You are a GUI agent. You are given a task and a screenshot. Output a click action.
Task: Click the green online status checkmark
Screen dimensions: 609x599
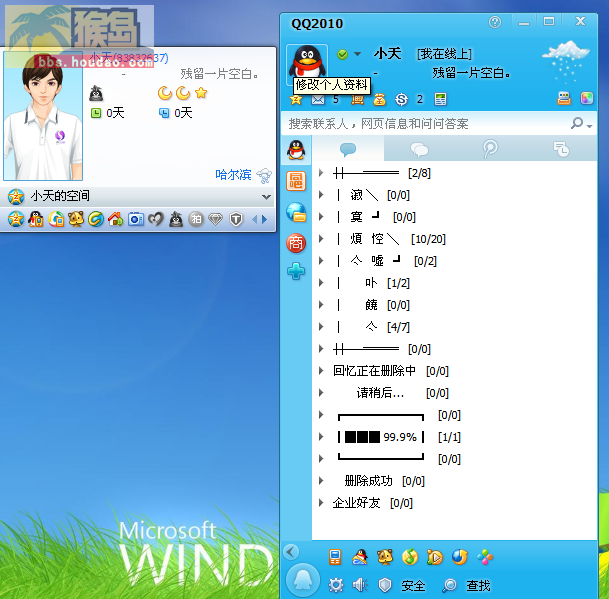tap(343, 54)
